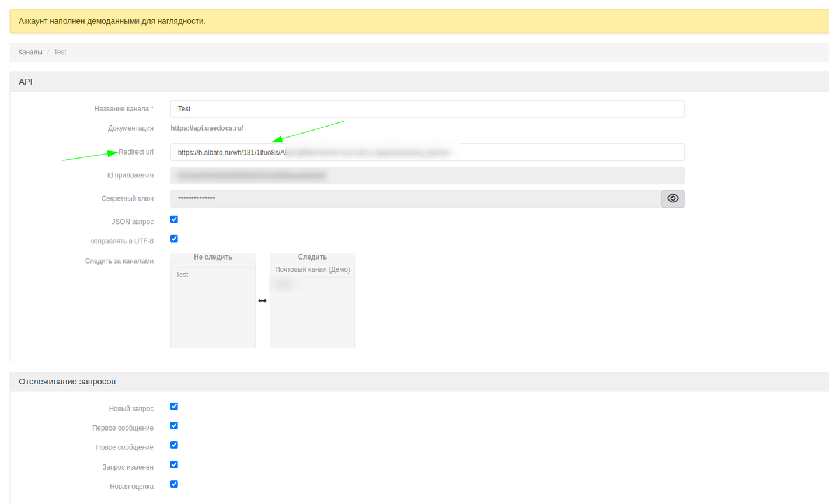Disable the Новый запрос tracking checkbox
Viewport: 829px width, 504px height.
[174, 406]
